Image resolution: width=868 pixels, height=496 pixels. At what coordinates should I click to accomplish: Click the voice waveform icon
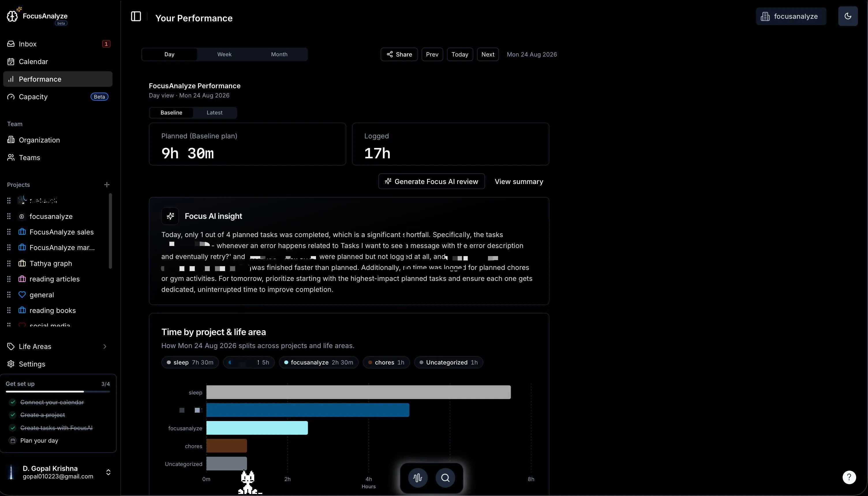point(418,478)
